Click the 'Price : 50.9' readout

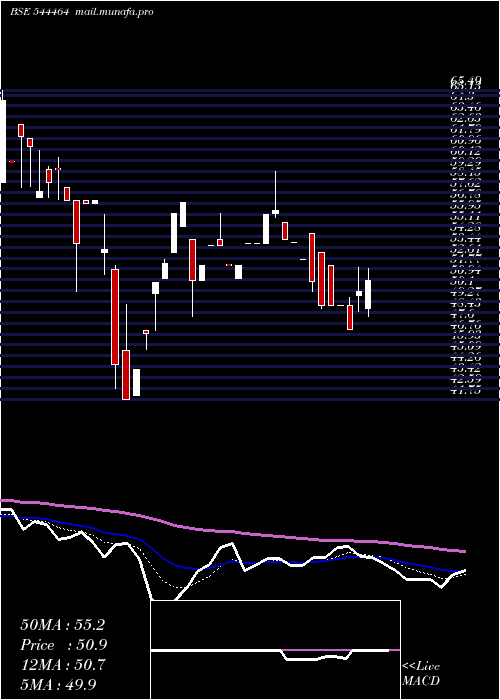[64, 645]
